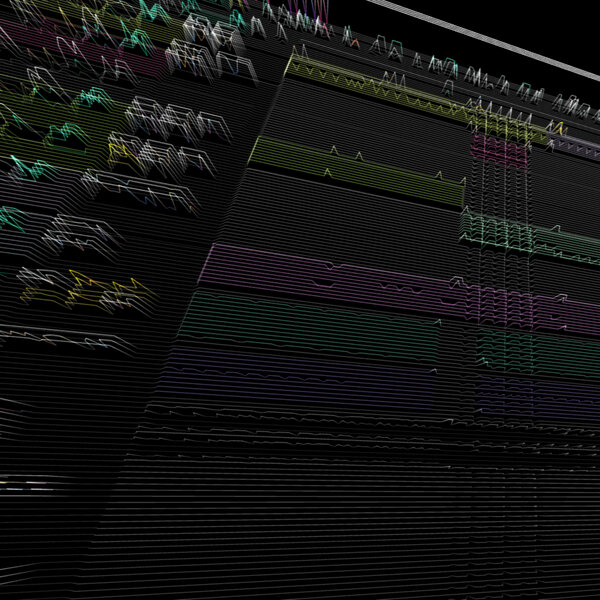Click the small peak ending the purple band
The image size is (600, 600).
click(434, 370)
